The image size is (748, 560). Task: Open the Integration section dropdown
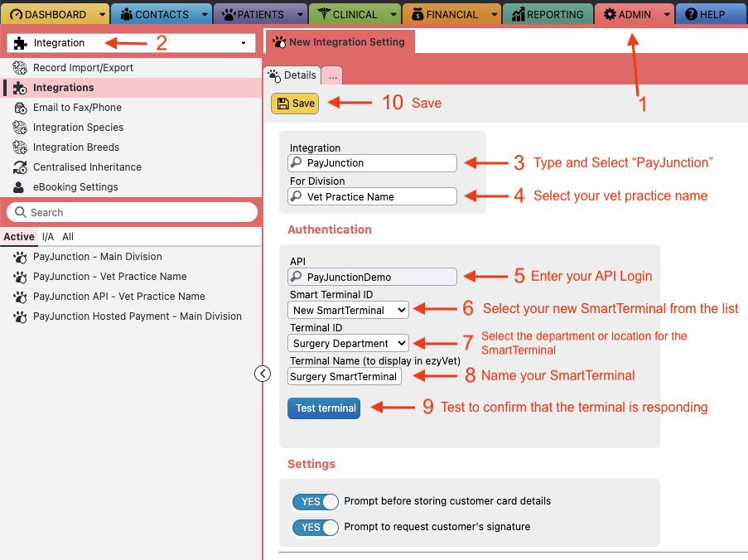pos(131,43)
